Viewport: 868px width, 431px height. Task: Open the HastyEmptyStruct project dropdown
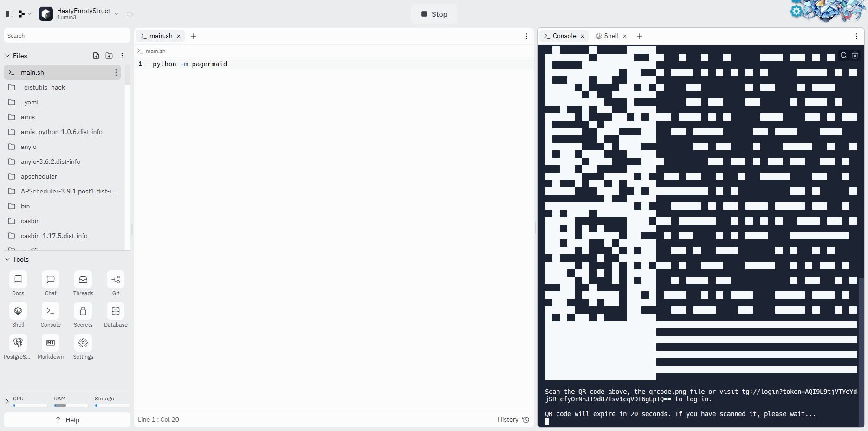point(117,14)
